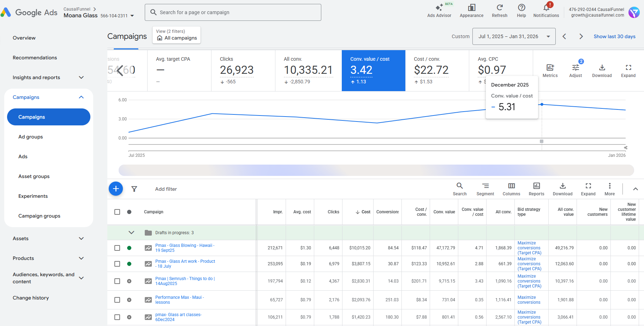Select checkbox for Performance Max Maui lessons

pos(117,300)
